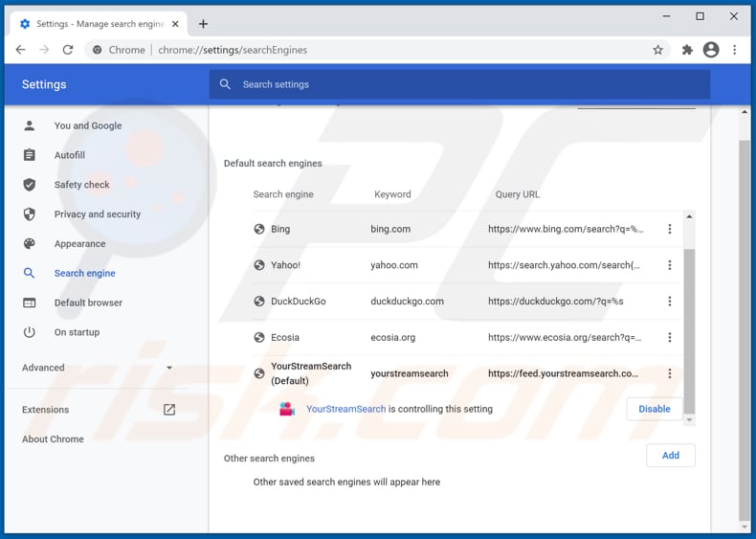
Task: Open more actions for Bing
Action: coord(670,229)
